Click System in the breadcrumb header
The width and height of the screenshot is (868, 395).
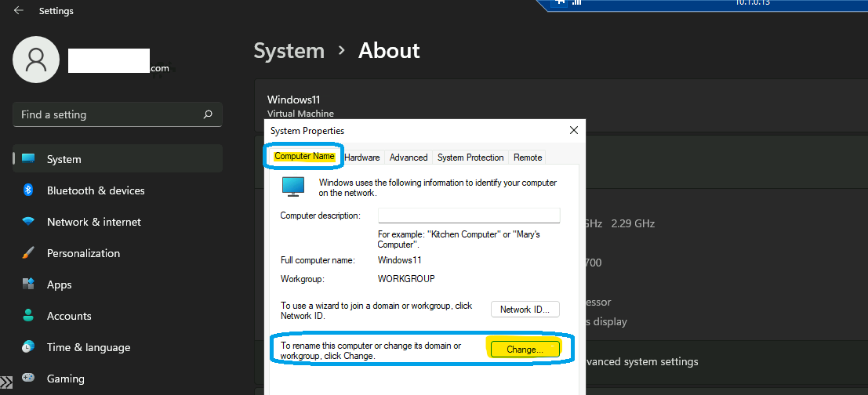289,50
